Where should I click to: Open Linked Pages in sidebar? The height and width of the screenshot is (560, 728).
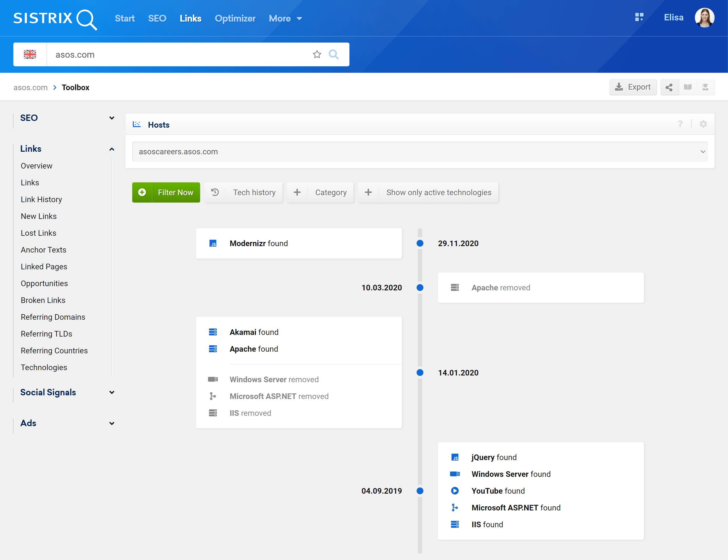click(44, 267)
